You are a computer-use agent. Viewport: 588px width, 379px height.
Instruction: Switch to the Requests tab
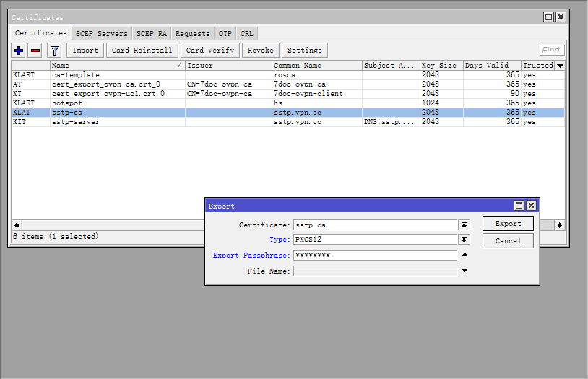click(x=193, y=33)
